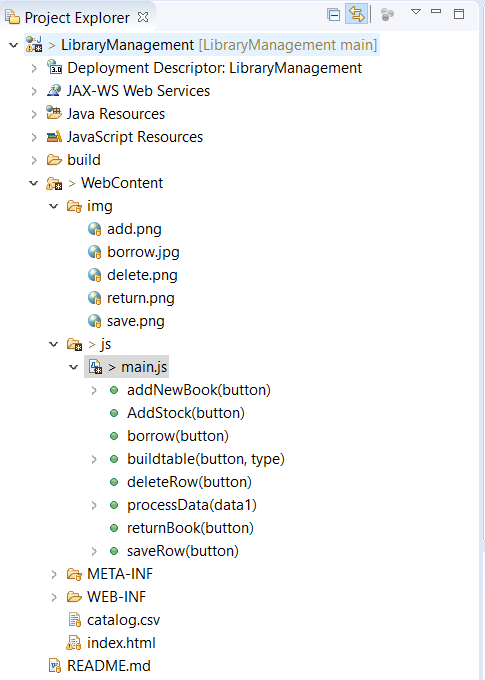The height and width of the screenshot is (680, 485).
Task: Select deleteRow(button) function
Action: click(x=189, y=482)
